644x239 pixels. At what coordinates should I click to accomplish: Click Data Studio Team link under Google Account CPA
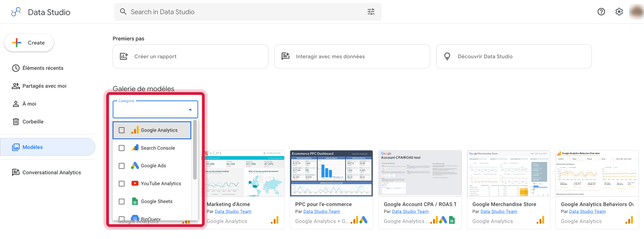(410, 212)
